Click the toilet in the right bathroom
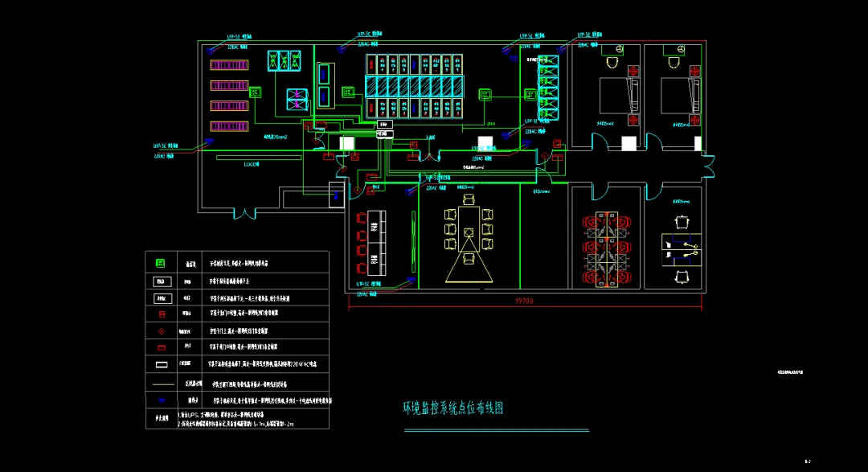Viewport: 868px width, 472px height. click(x=674, y=62)
